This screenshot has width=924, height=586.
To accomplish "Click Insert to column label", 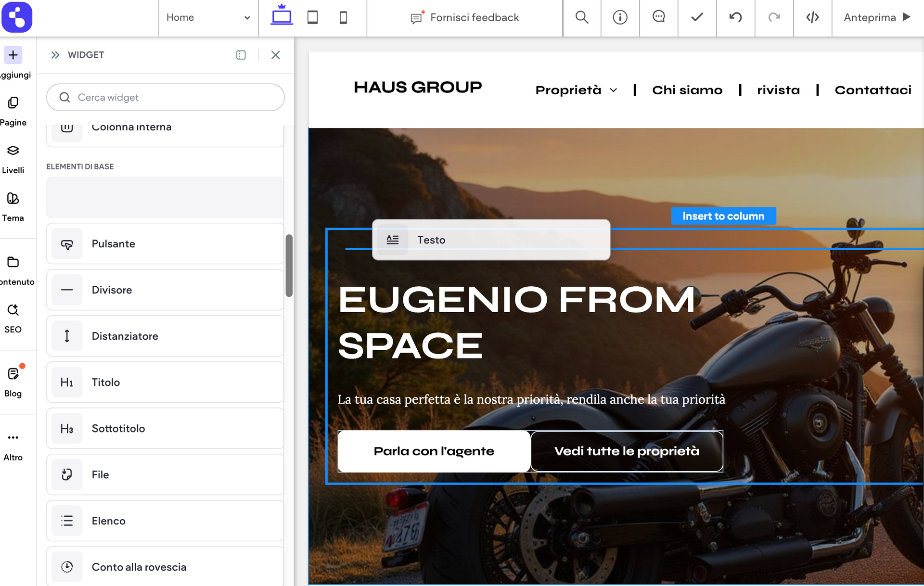I will pyautogui.click(x=723, y=216).
